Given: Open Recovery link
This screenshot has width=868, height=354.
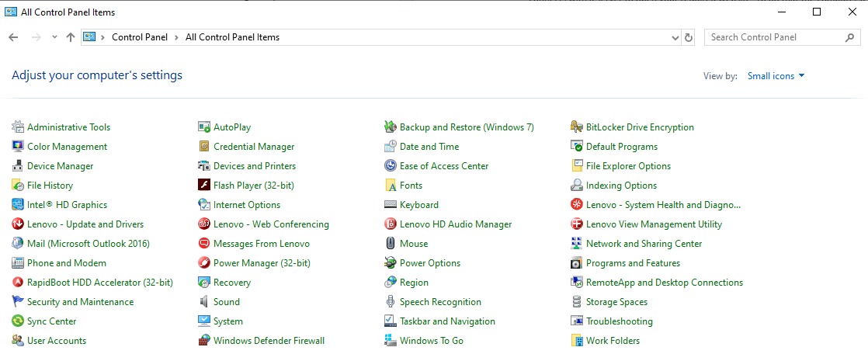Looking at the screenshot, I should click(x=232, y=283).
